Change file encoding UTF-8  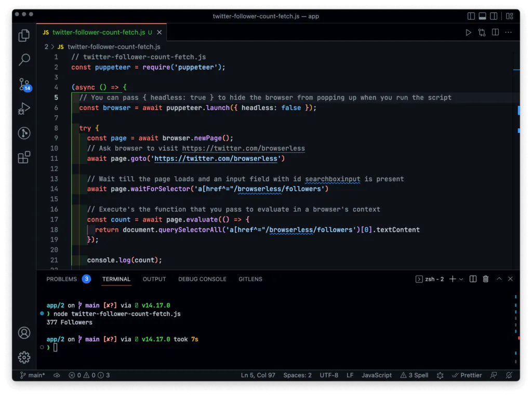pos(329,375)
